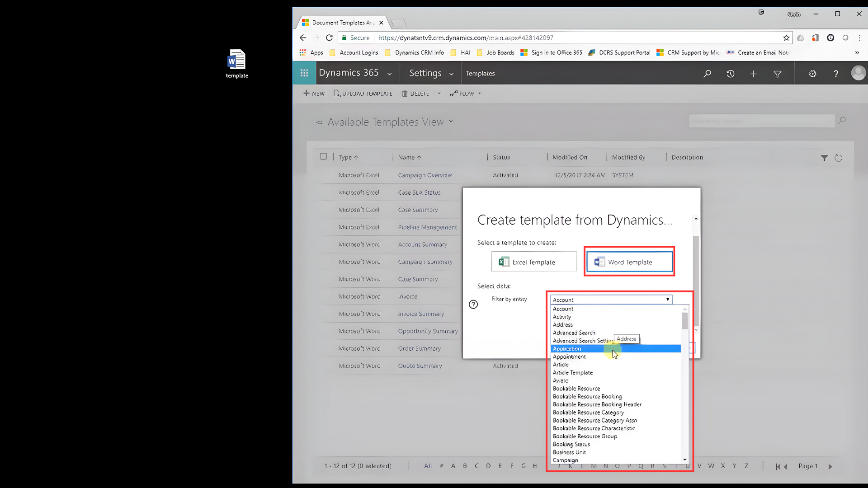Bookmark this page with the star icon
The image size is (868, 488).
pyautogui.click(x=786, y=38)
